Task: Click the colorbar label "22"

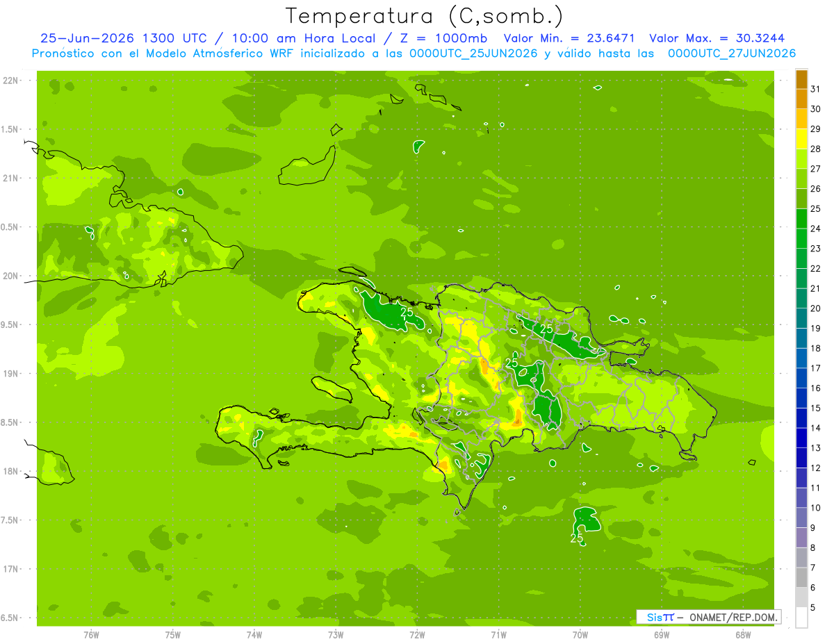Action: click(x=815, y=269)
